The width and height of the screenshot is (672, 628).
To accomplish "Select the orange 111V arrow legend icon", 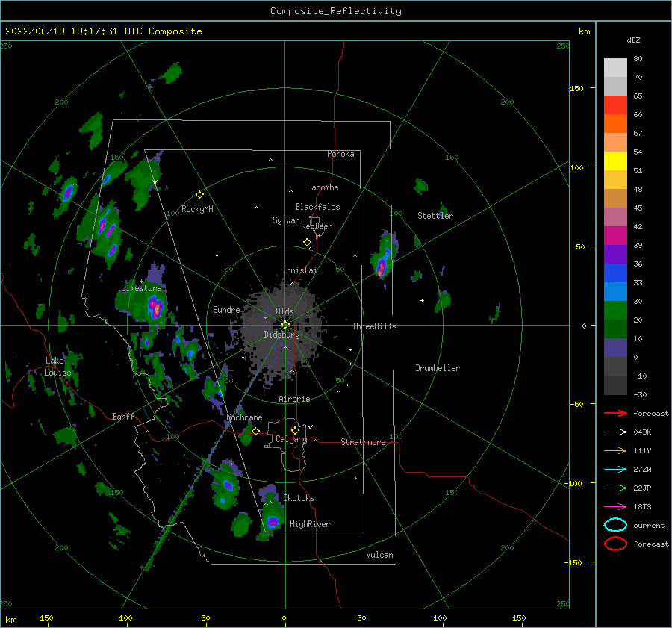I will pyautogui.click(x=615, y=450).
